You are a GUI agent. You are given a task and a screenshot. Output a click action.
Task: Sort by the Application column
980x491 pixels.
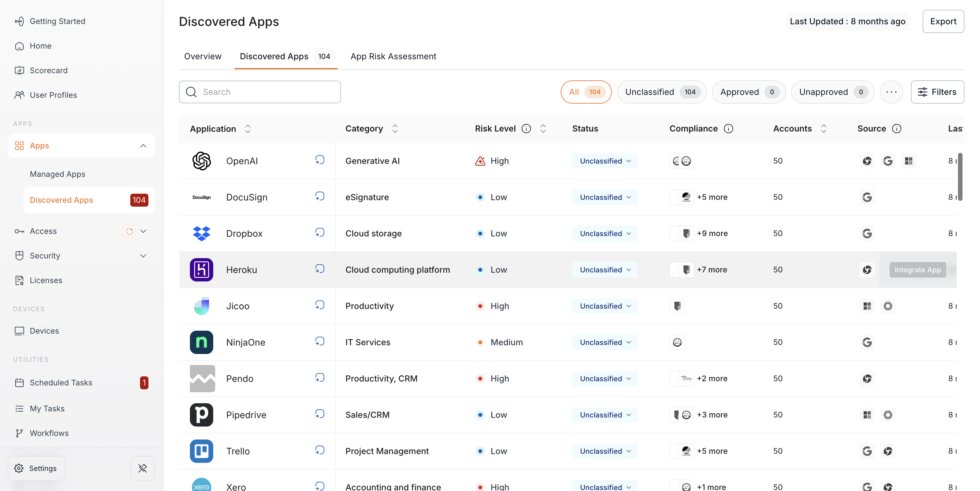coord(248,129)
